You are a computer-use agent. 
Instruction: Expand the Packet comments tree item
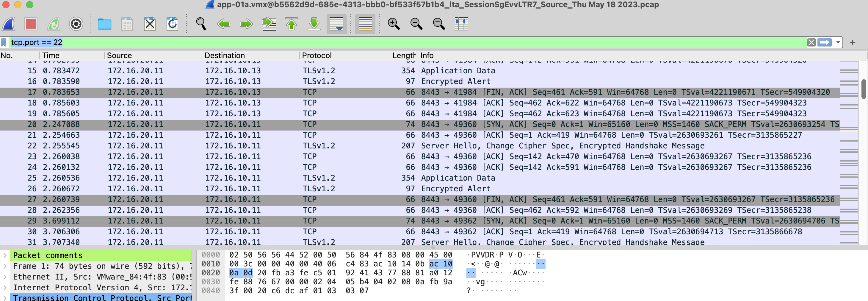tap(5, 255)
